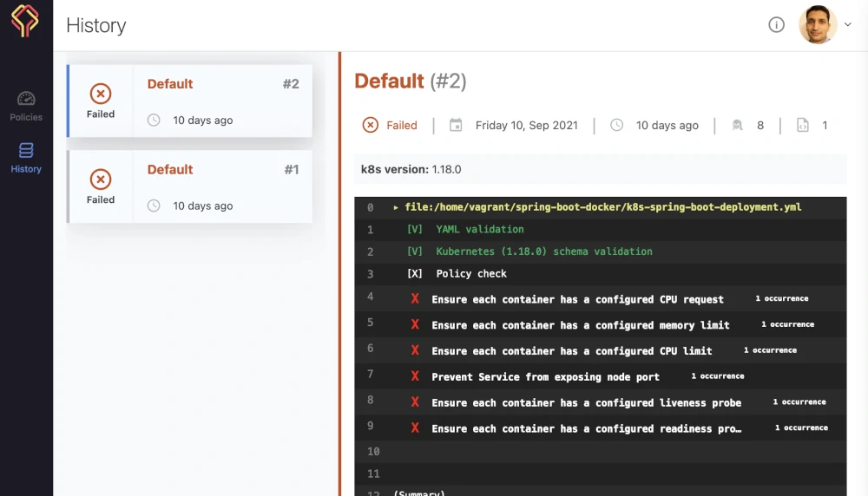Image resolution: width=868 pixels, height=496 pixels.
Task: Click the files count icon
Action: tap(803, 125)
